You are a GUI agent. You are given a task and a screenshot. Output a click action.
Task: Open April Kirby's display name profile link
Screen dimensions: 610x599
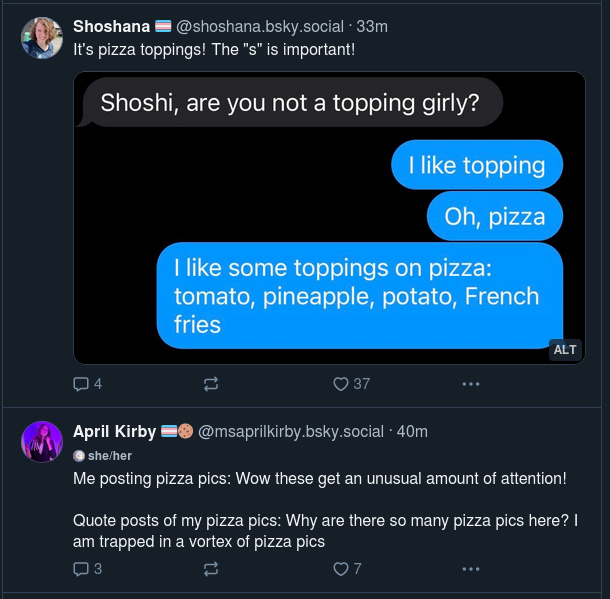(114, 431)
